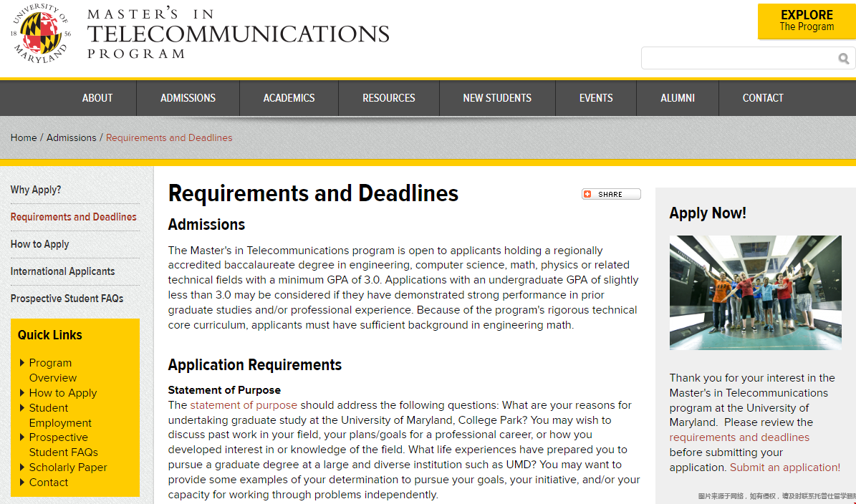This screenshot has height=504, width=856.
Task: Open Why Apply? in the sidebar
Action: coord(36,190)
